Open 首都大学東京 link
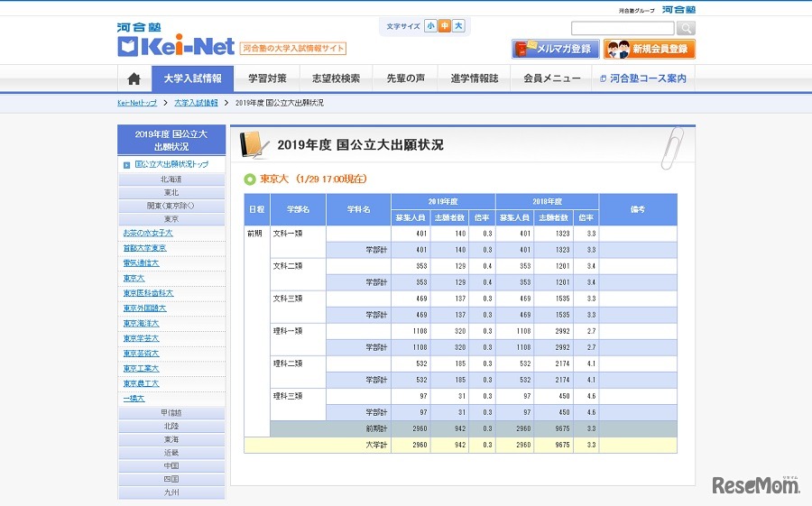This screenshot has height=506, width=812. [x=145, y=248]
